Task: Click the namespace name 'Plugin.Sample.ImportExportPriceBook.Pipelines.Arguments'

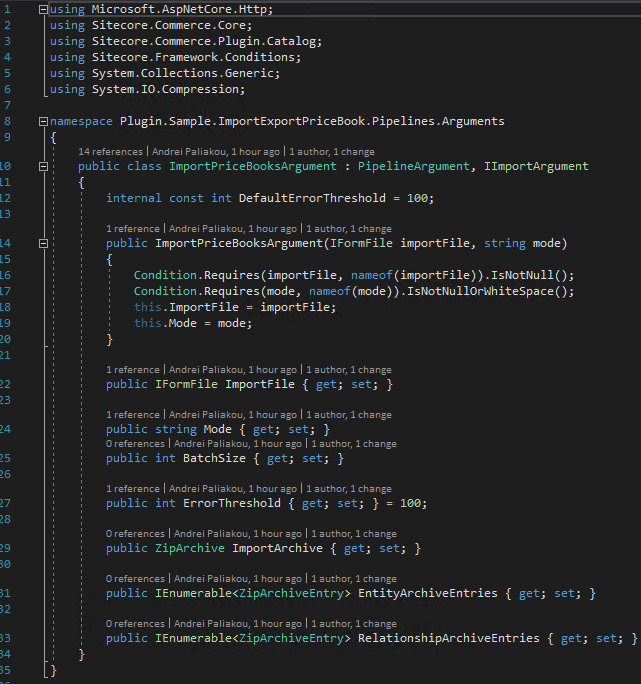Action: (312, 121)
